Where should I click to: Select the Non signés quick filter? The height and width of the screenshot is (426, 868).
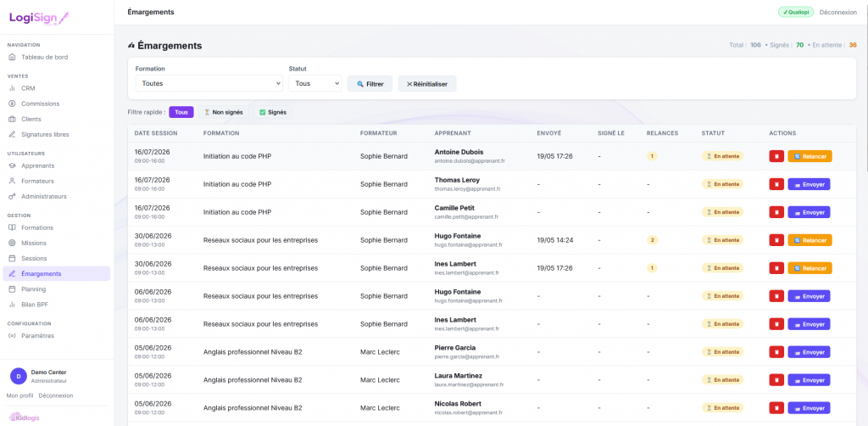223,112
